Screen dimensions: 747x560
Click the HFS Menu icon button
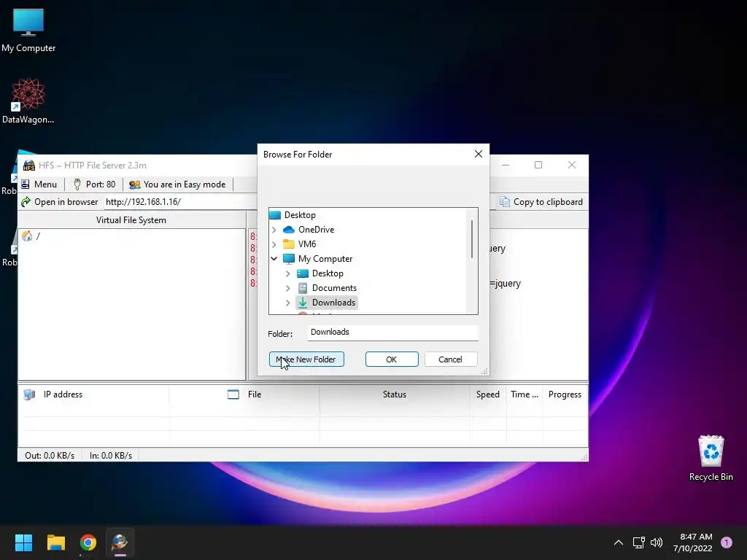[x=39, y=184]
